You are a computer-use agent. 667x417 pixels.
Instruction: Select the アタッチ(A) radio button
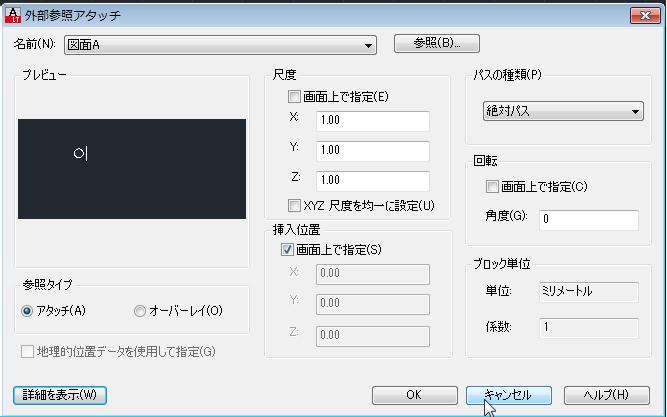pyautogui.click(x=27, y=311)
